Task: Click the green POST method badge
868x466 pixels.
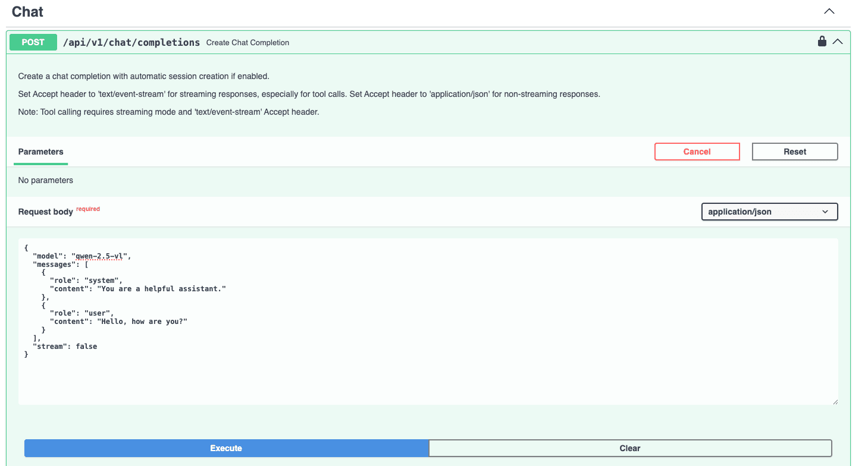Action: (33, 42)
